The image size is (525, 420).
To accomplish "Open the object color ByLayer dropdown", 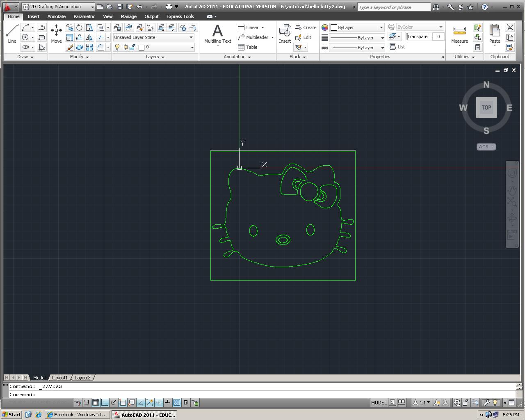I will pos(381,27).
